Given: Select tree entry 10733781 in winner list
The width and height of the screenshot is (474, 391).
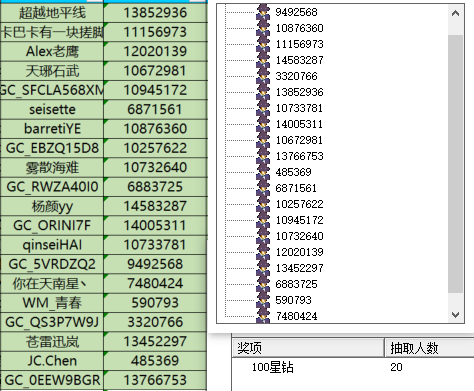Looking at the screenshot, I should coord(299,108).
